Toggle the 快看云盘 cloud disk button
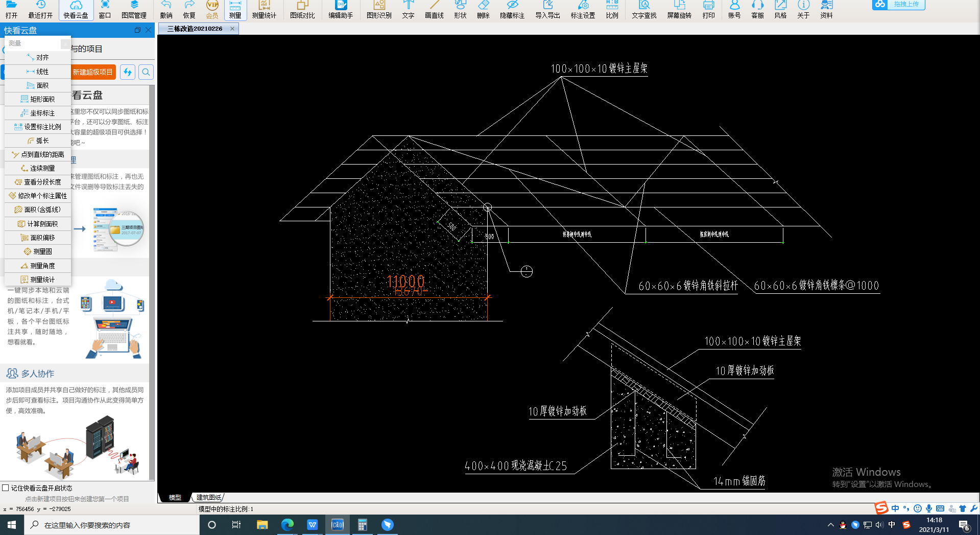 [x=76, y=10]
